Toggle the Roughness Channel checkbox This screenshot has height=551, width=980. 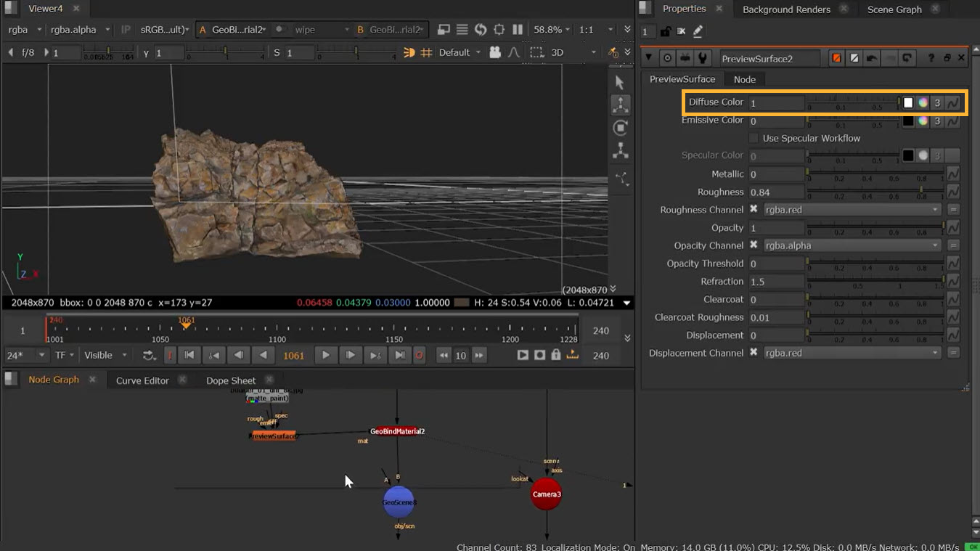pyautogui.click(x=754, y=210)
